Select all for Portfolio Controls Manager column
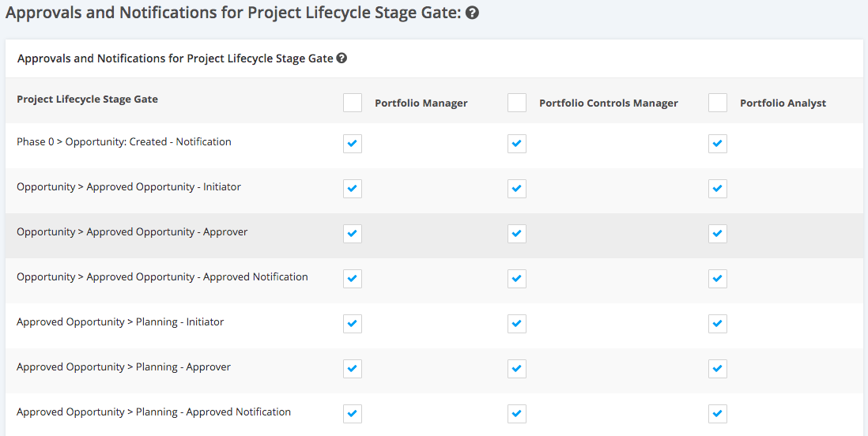 pos(517,103)
